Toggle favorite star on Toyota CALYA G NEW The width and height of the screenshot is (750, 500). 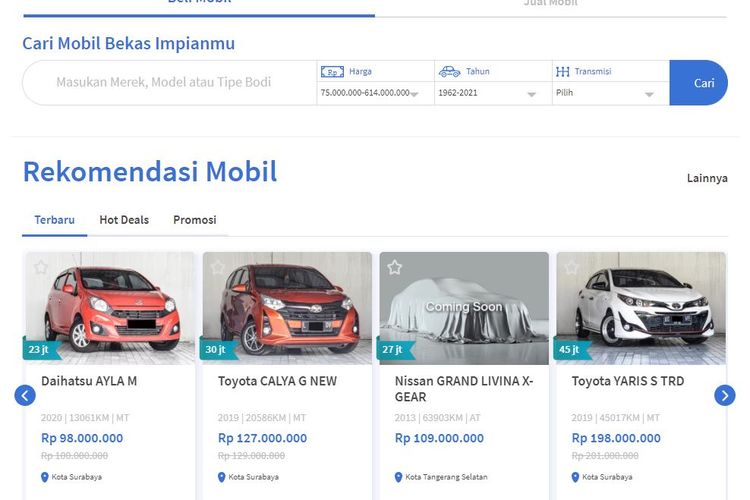tap(218, 267)
